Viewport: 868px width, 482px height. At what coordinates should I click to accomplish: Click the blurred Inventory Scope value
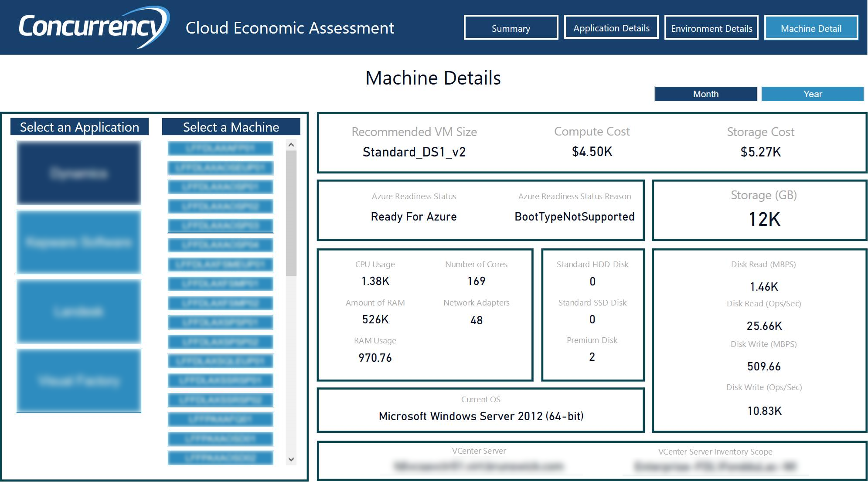715,467
